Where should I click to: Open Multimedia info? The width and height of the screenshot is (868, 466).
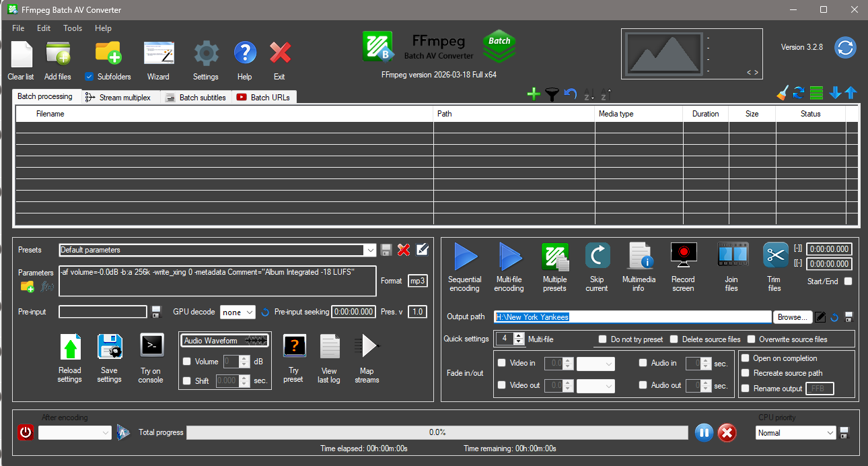click(x=640, y=257)
